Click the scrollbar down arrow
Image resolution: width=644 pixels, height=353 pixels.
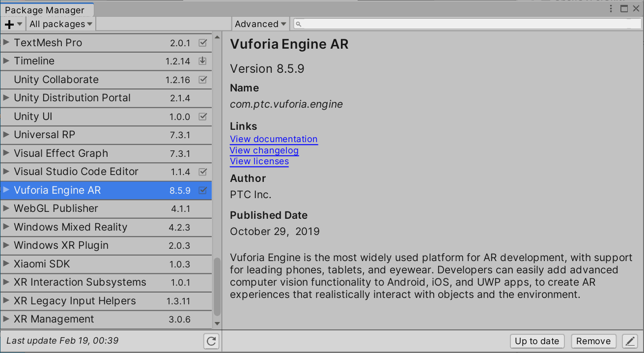217,324
